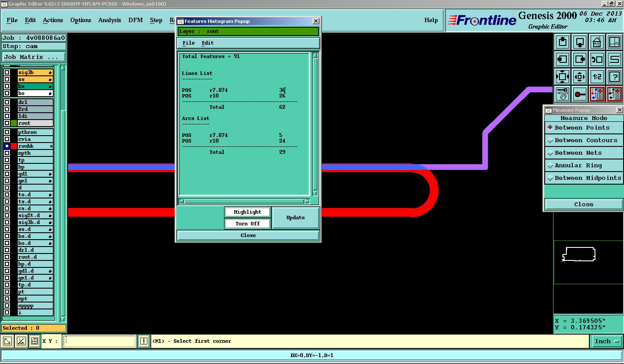This screenshot has height=364, width=624.
Task: Toggle display checkbox for roubk layer
Action: point(7,146)
